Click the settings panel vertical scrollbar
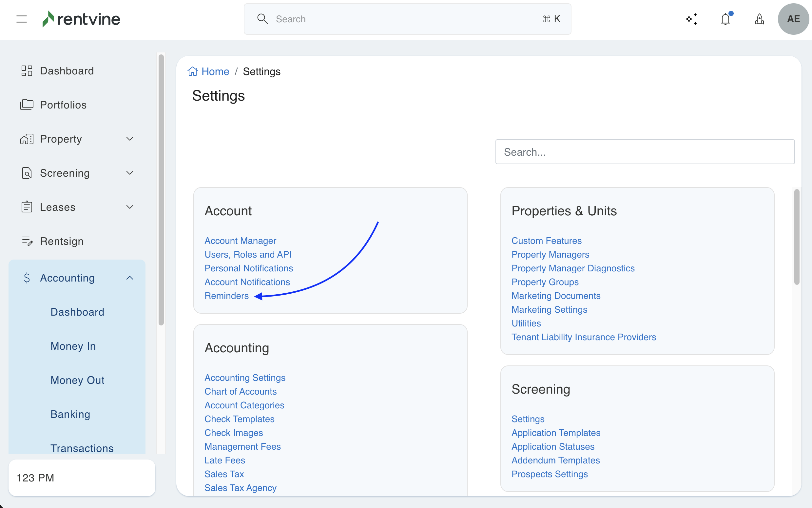 (796, 237)
